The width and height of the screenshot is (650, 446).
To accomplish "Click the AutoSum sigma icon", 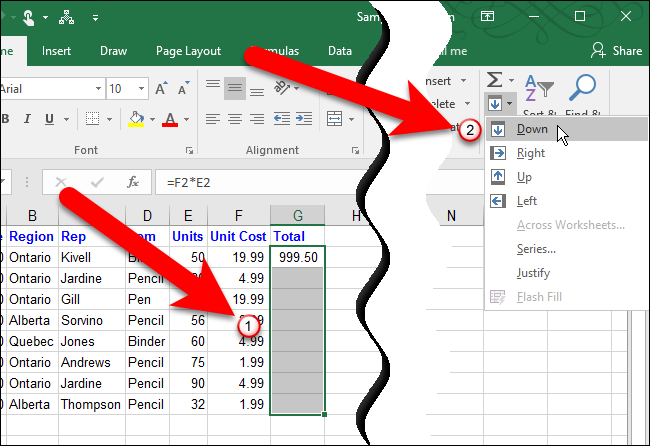I will click(x=494, y=80).
